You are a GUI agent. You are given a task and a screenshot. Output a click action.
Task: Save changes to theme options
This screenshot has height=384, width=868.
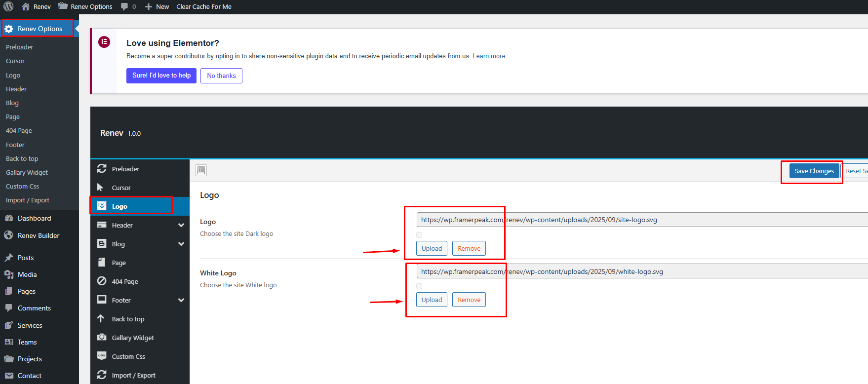(x=814, y=171)
